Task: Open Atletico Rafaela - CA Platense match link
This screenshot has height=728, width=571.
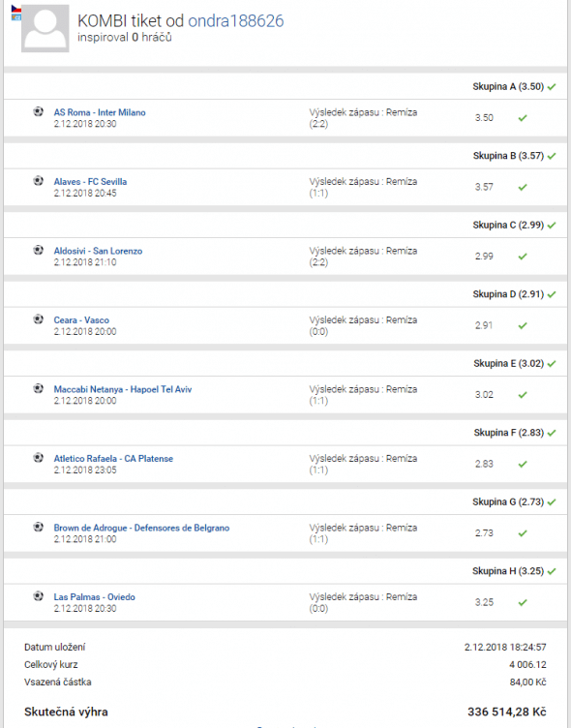Action: 113,458
